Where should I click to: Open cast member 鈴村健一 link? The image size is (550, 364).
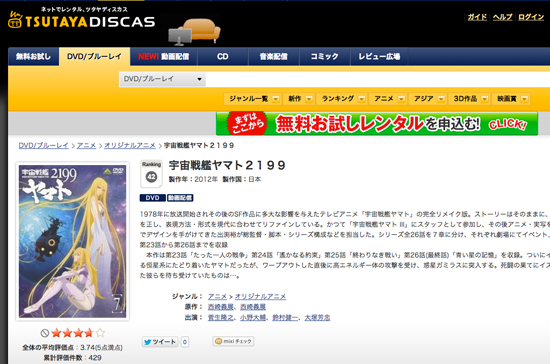coord(285,317)
